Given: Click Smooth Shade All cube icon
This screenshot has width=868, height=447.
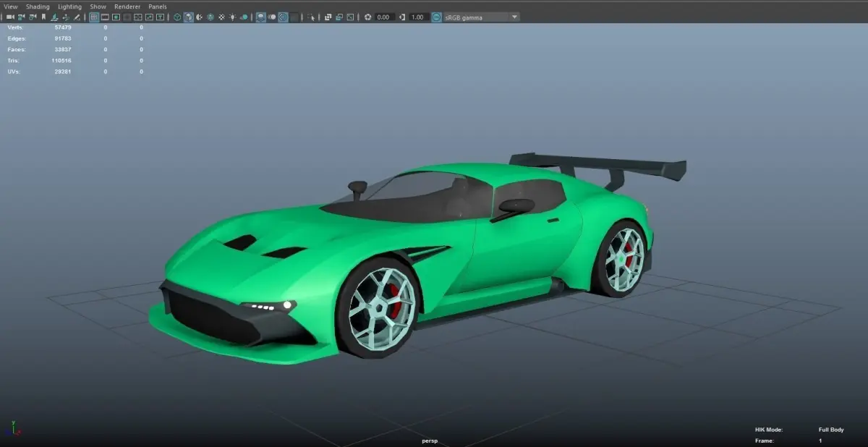Looking at the screenshot, I should [188, 17].
